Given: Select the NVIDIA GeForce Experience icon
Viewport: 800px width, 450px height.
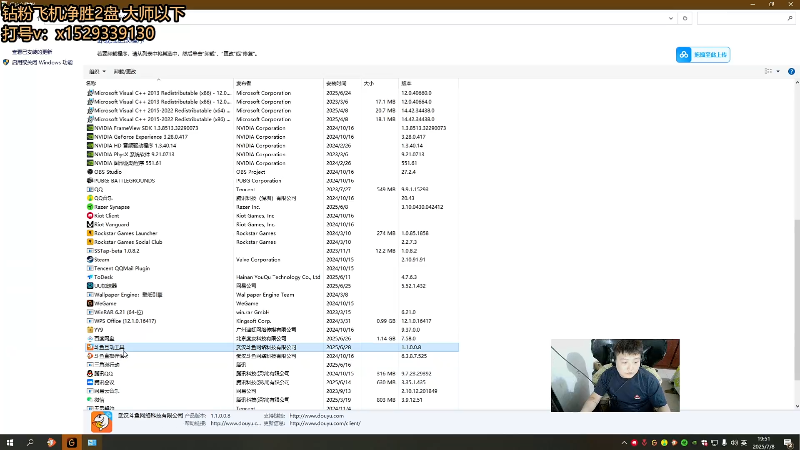Looking at the screenshot, I should coord(90,137).
